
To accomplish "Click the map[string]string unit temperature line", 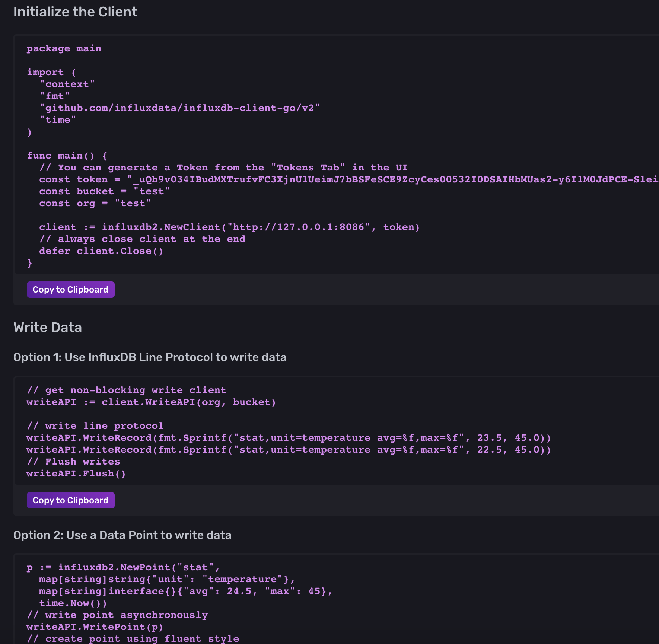I will [167, 579].
